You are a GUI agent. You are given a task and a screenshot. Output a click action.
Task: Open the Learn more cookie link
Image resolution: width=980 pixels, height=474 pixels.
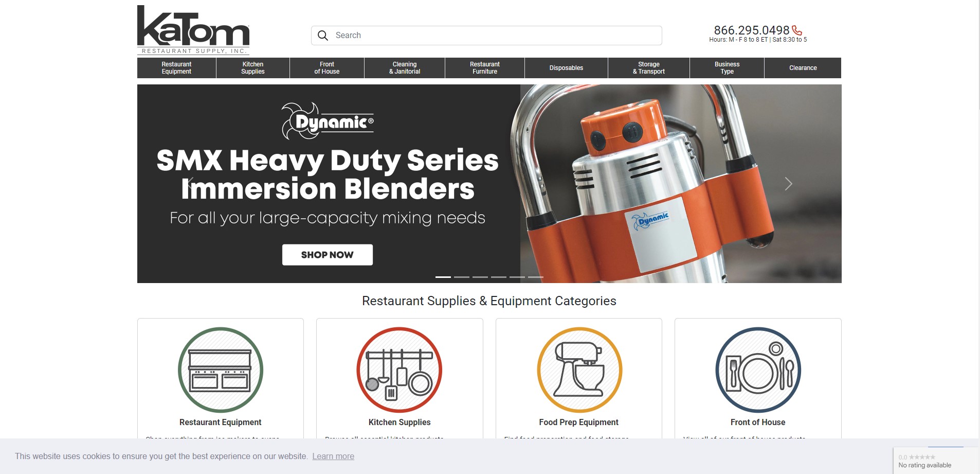tap(333, 456)
